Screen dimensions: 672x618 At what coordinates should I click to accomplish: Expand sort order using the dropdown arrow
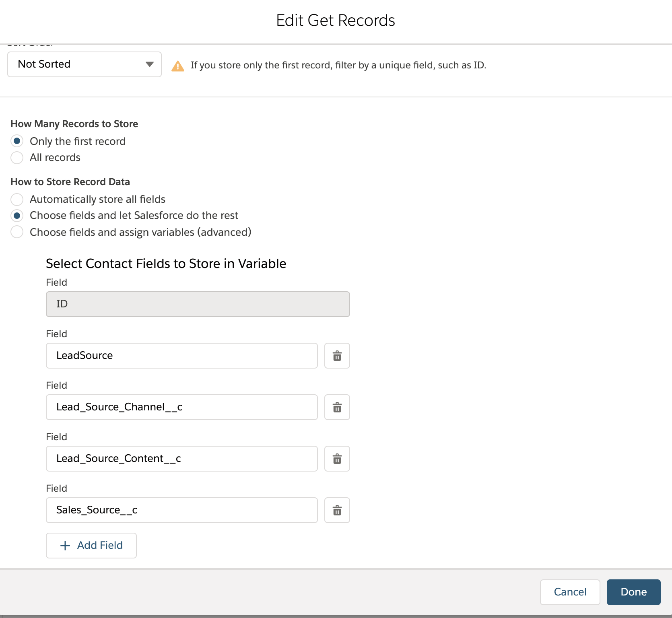click(150, 64)
